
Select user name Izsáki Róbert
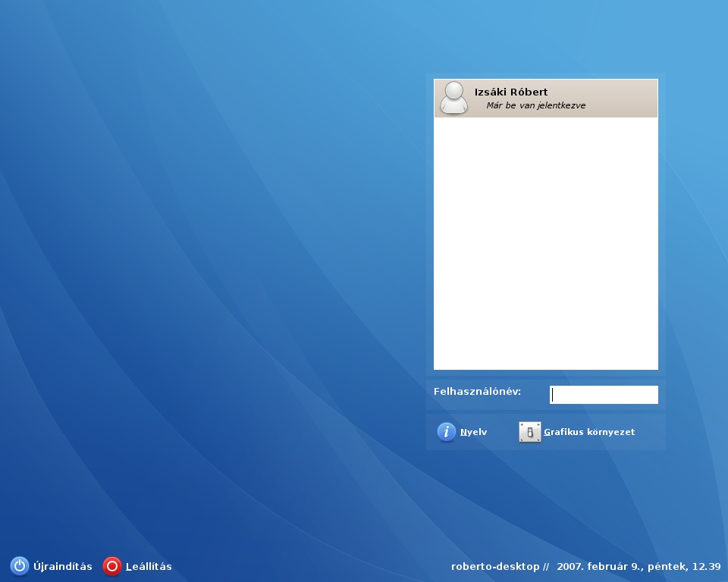coord(510,92)
